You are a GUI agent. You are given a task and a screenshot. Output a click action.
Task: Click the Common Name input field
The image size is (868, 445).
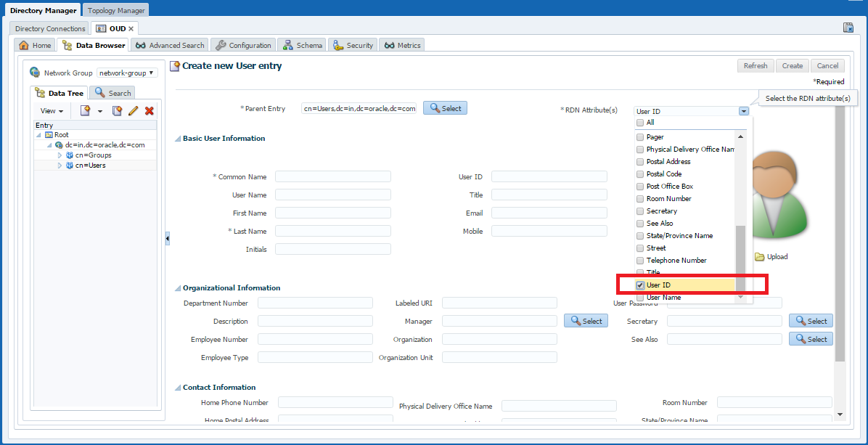point(333,177)
